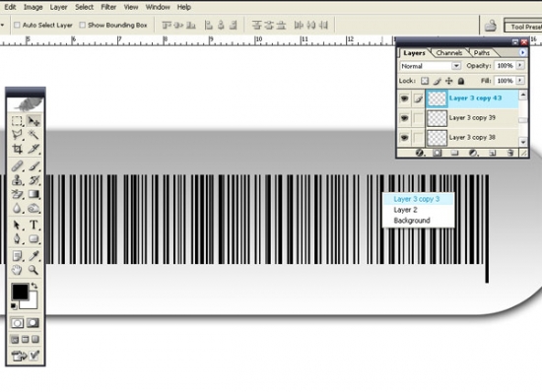Image resolution: width=542 pixels, height=392 pixels.
Task: Select the Magic Wand tool
Action: pyautogui.click(x=34, y=134)
